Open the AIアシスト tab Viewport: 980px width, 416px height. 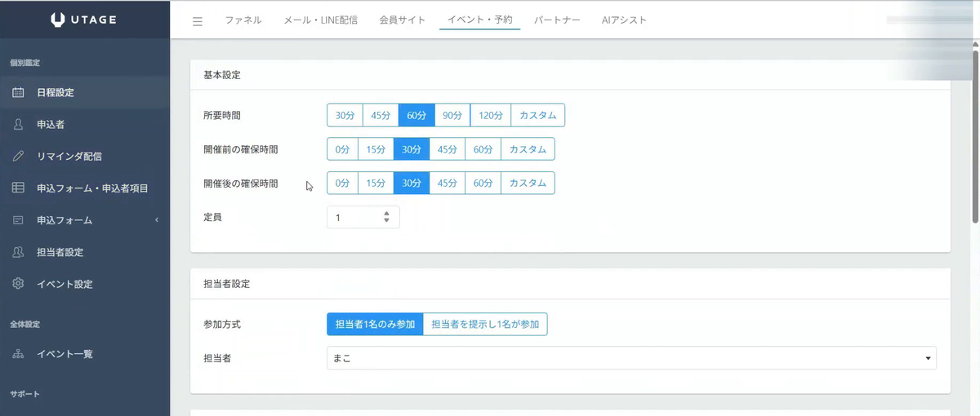click(624, 20)
